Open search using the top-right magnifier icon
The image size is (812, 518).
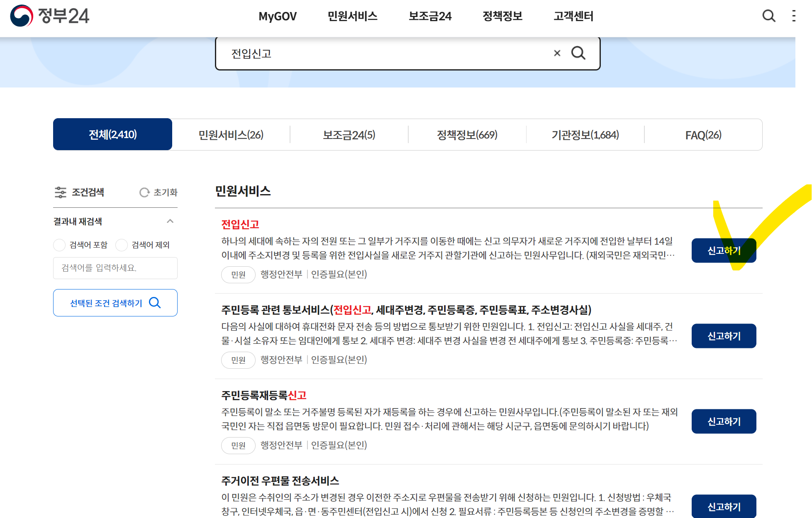pyautogui.click(x=769, y=16)
